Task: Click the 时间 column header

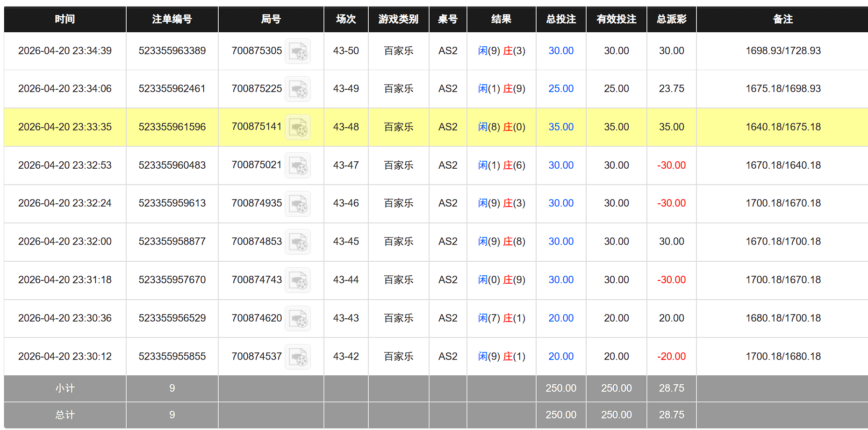Action: tap(65, 19)
